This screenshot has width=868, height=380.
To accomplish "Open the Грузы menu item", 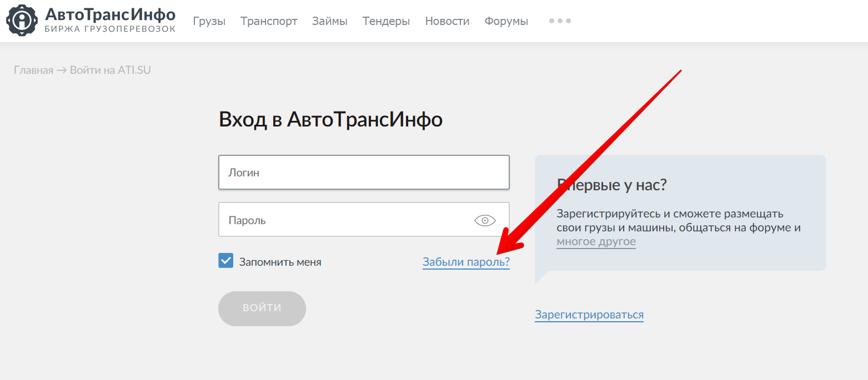I will coord(209,21).
